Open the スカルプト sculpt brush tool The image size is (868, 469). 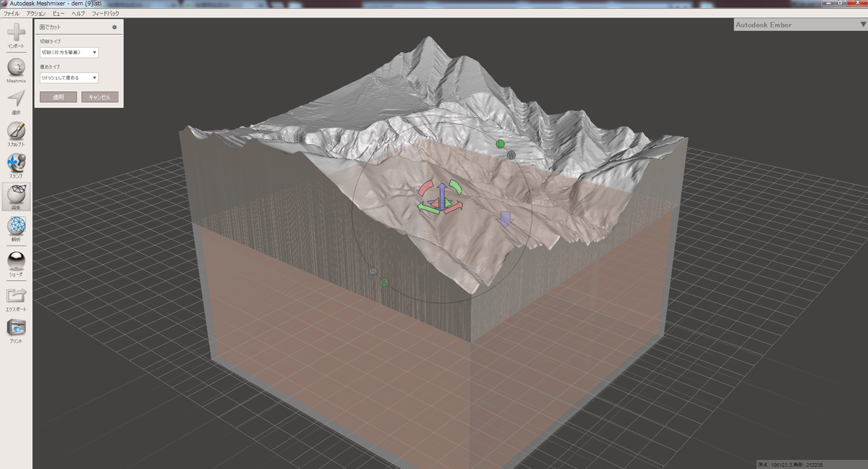click(16, 131)
